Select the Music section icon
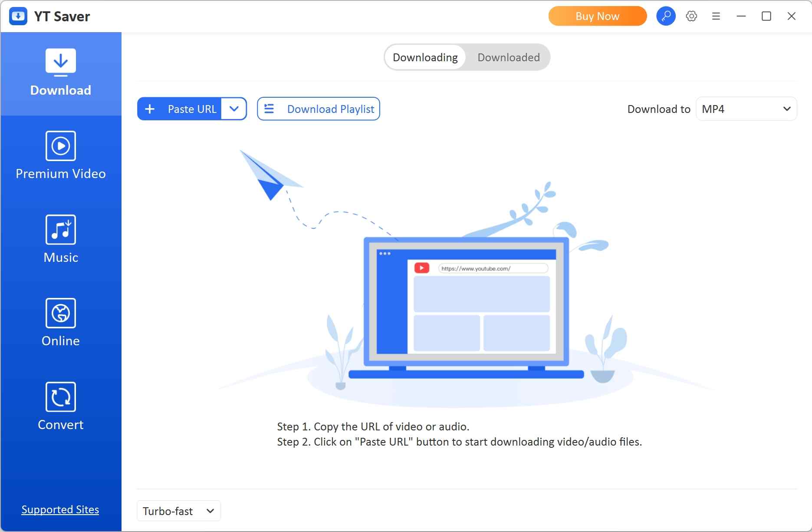This screenshot has height=532, width=812. tap(60, 230)
